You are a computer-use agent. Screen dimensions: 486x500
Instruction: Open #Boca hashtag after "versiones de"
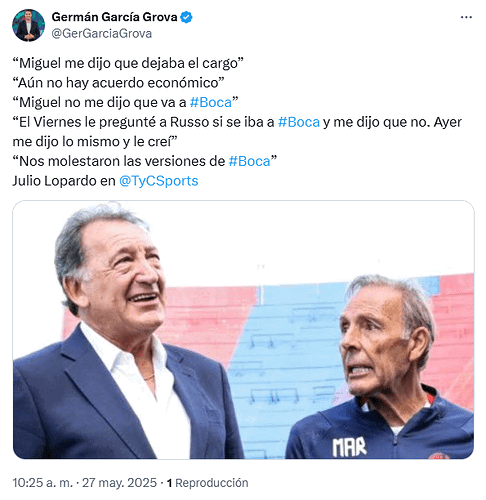coord(250,161)
